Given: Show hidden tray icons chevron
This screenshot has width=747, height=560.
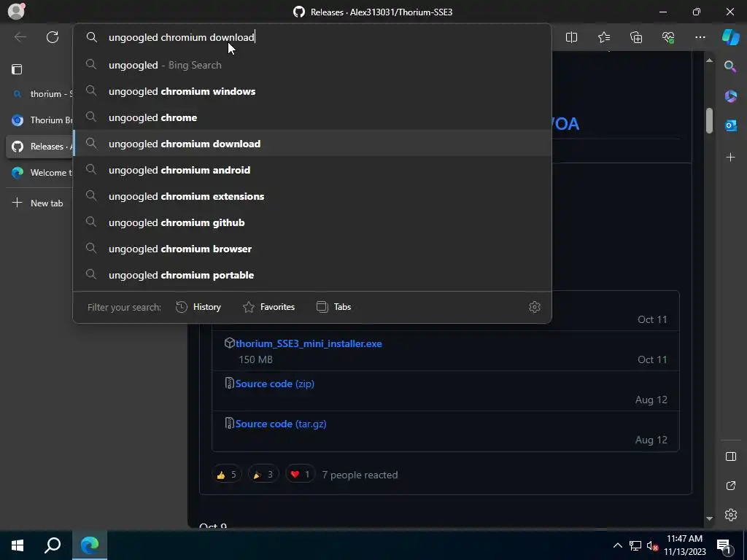Looking at the screenshot, I should click(x=617, y=545).
